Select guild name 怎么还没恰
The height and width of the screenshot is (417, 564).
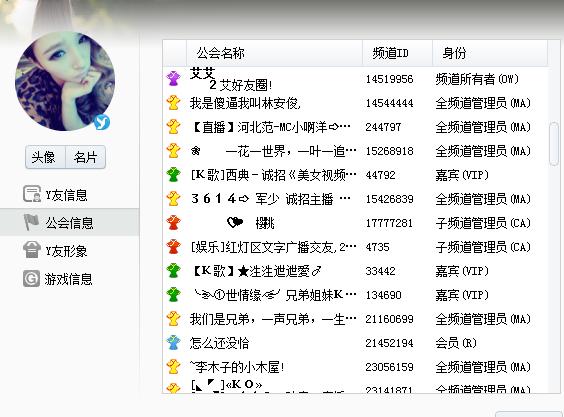pos(219,343)
